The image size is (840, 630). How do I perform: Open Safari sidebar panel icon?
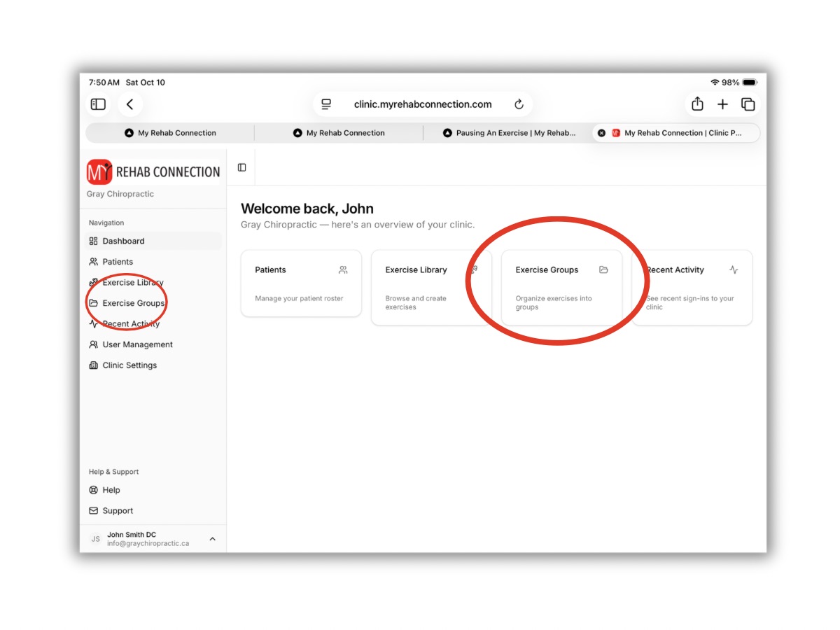[98, 104]
